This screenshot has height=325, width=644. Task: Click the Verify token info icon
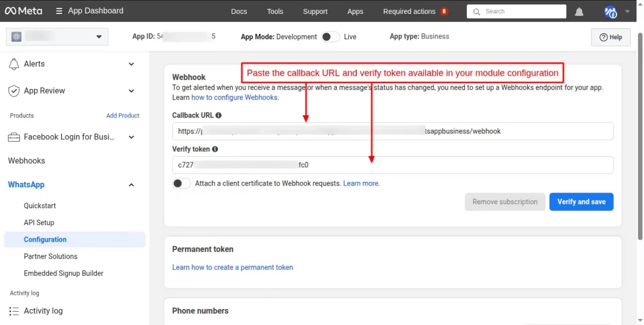[x=215, y=149]
